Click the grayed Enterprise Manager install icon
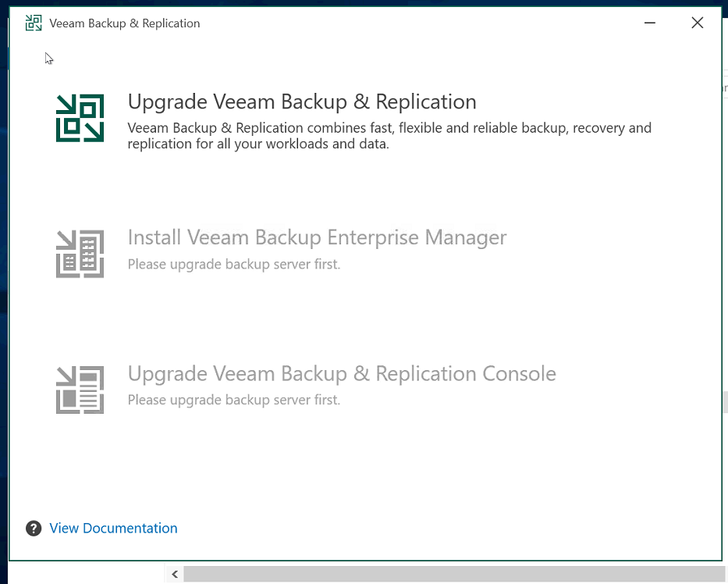This screenshot has height=584, width=728. (80, 254)
